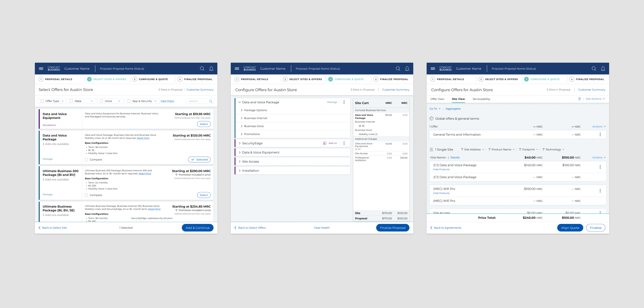Switch to Serviceability tab
This screenshot has width=644, height=308.
click(x=481, y=99)
